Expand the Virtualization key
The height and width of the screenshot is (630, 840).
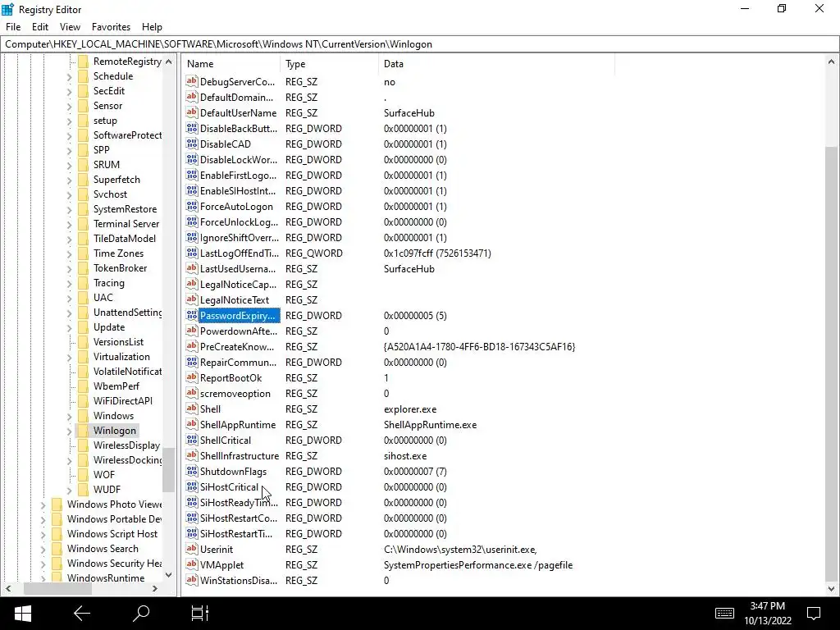tap(70, 357)
